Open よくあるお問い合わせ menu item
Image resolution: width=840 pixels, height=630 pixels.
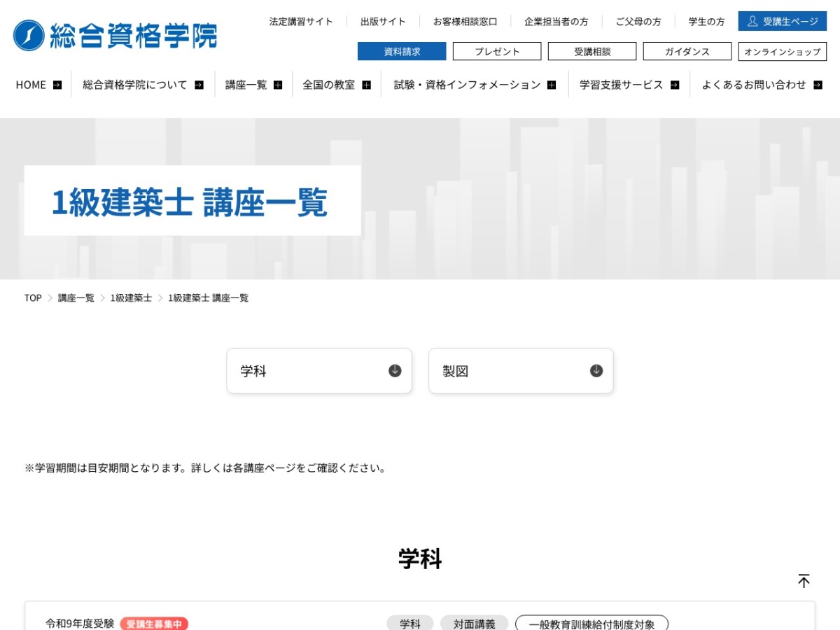(x=762, y=85)
